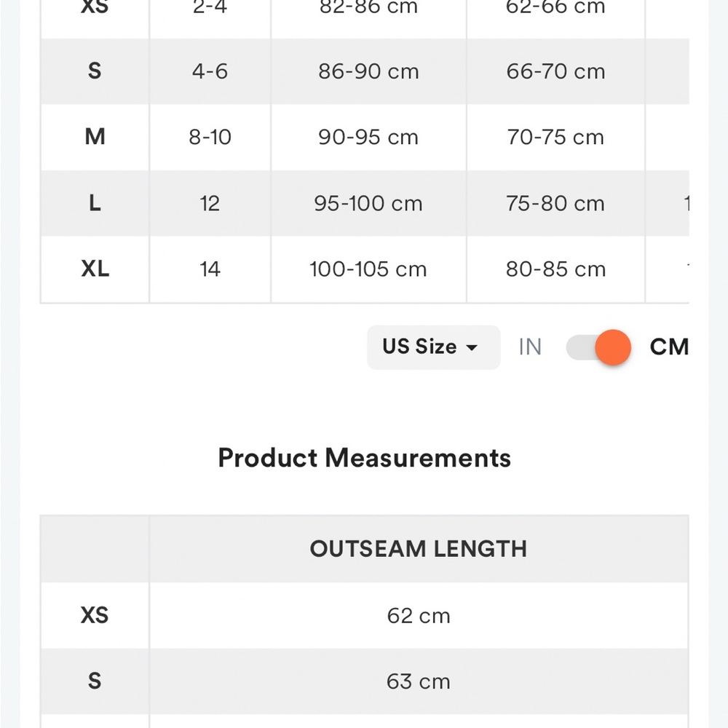The width and height of the screenshot is (728, 728).
Task: Open the US Size dropdown
Action: [433, 347]
